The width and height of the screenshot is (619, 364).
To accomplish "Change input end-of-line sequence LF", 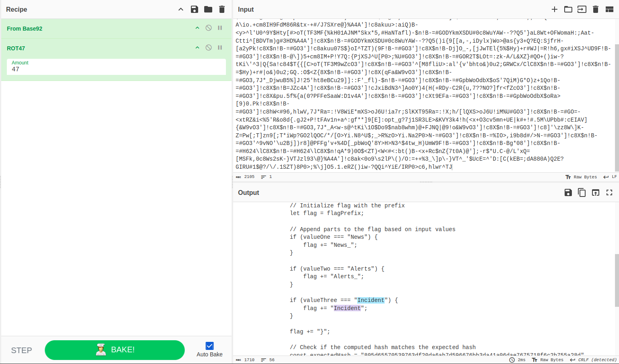I will pos(610,177).
